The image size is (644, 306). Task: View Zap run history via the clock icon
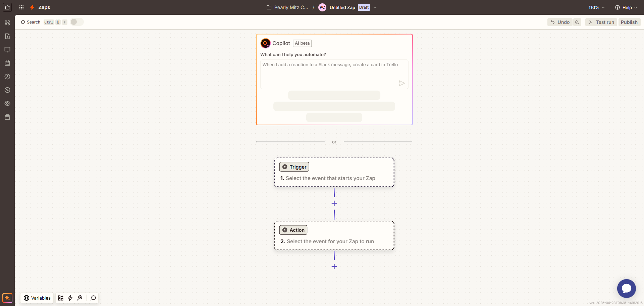pyautogui.click(x=7, y=77)
